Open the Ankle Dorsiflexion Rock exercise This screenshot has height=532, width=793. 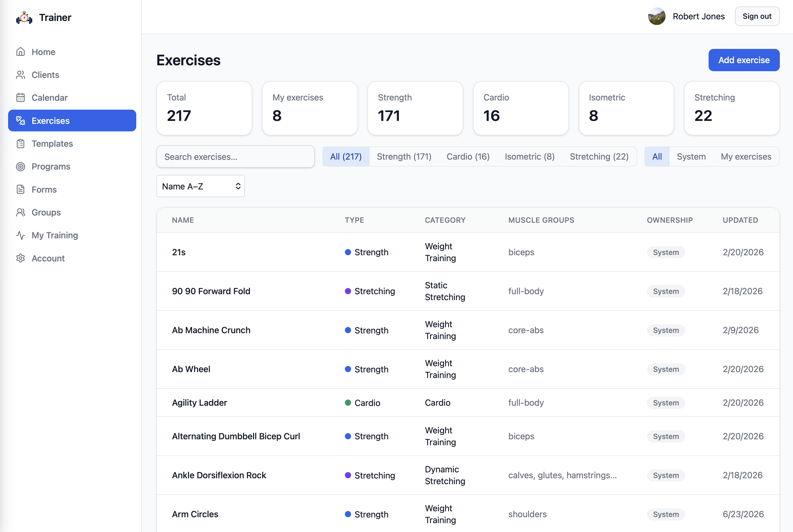click(468, 475)
